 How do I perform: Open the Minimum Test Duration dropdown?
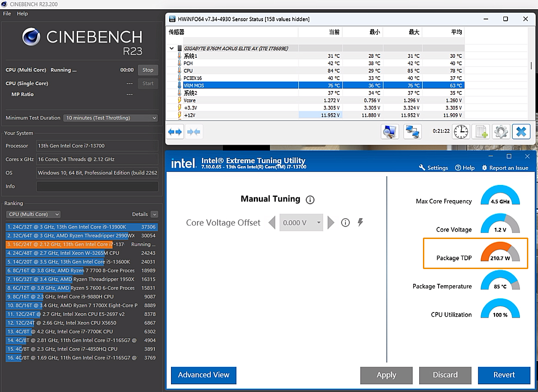coord(111,118)
